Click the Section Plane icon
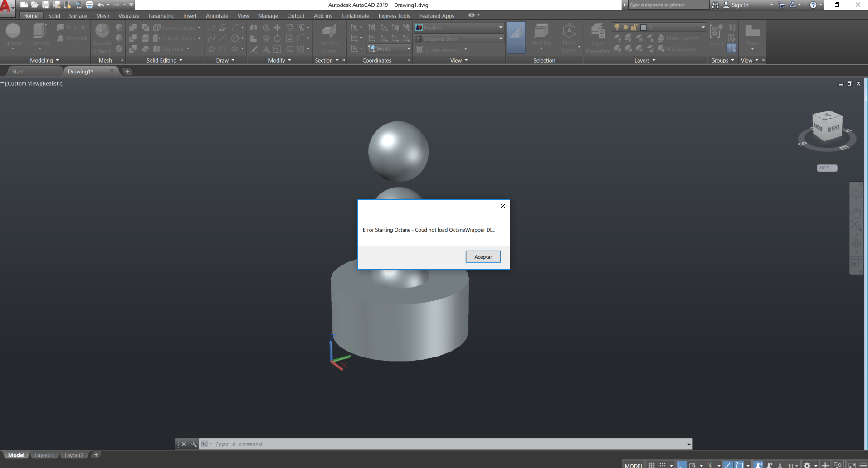 point(329,31)
